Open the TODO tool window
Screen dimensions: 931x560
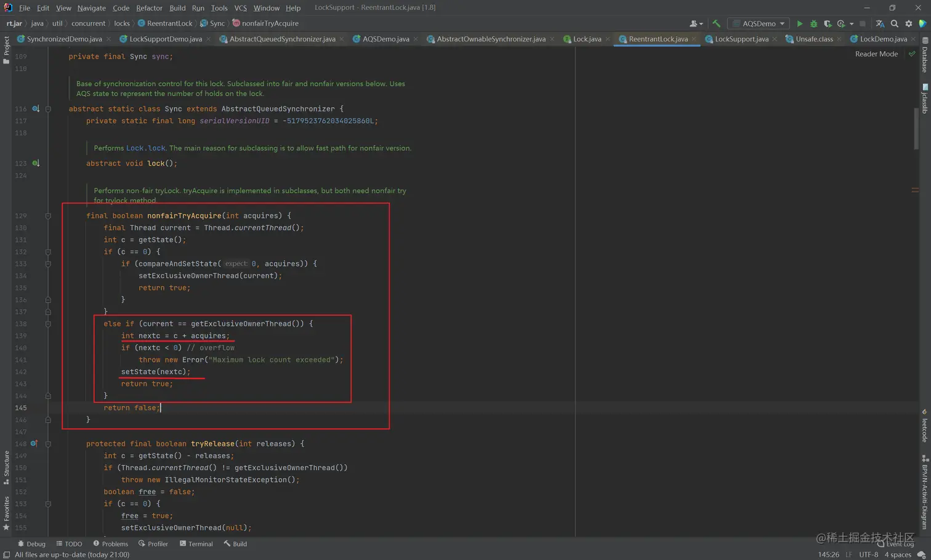tap(69, 544)
